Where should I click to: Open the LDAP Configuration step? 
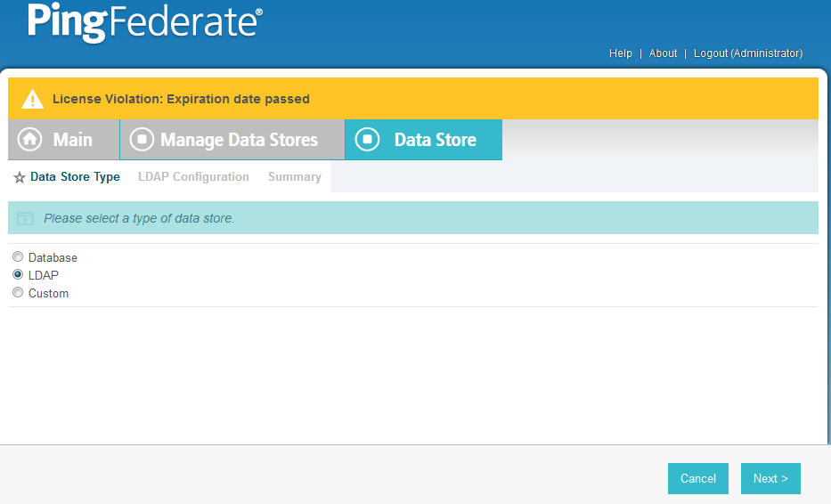(193, 177)
